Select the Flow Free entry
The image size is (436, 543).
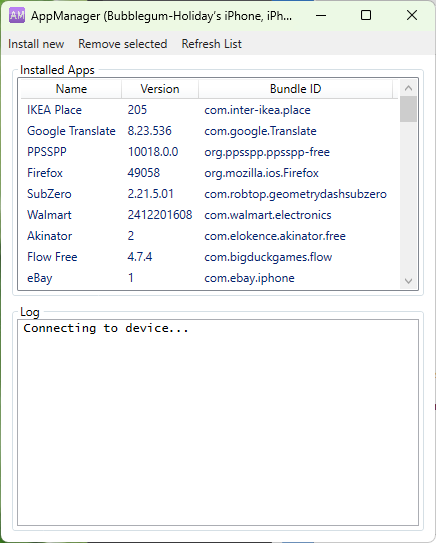click(x=209, y=257)
